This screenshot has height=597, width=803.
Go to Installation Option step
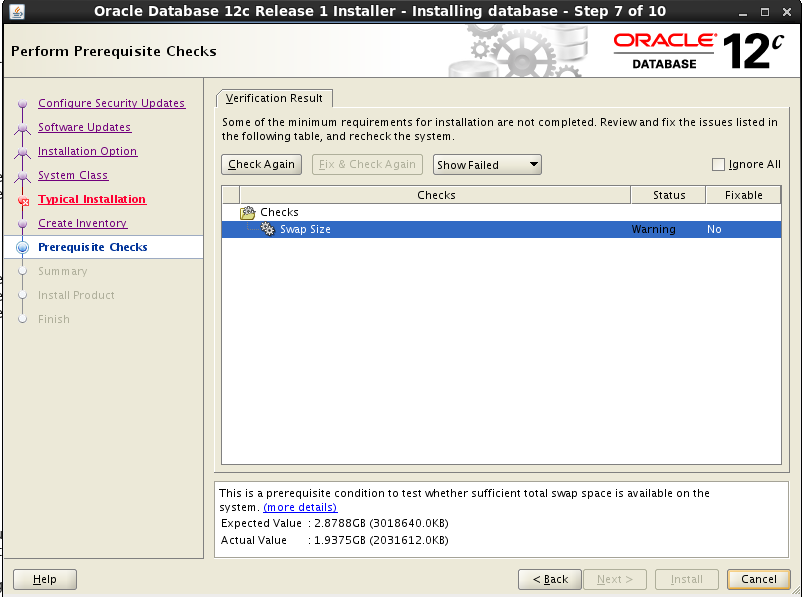(x=88, y=152)
